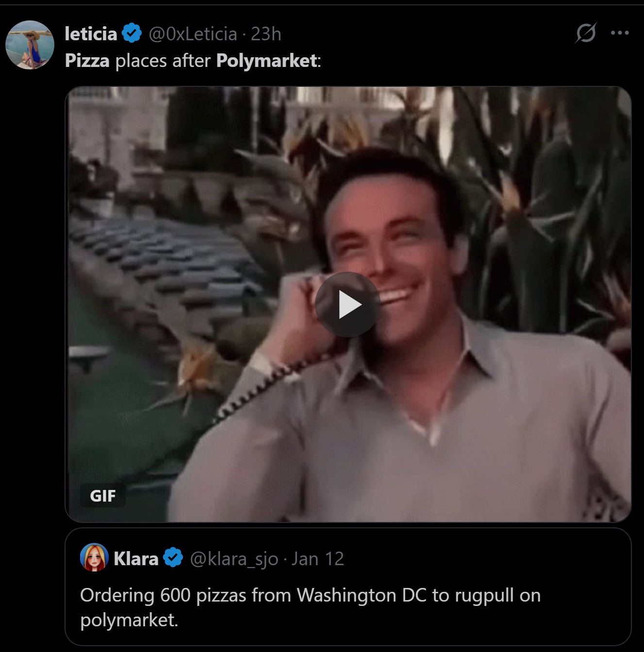Open leticia's profile picture avatar
Viewport: 644px width, 652px height.
[x=30, y=45]
